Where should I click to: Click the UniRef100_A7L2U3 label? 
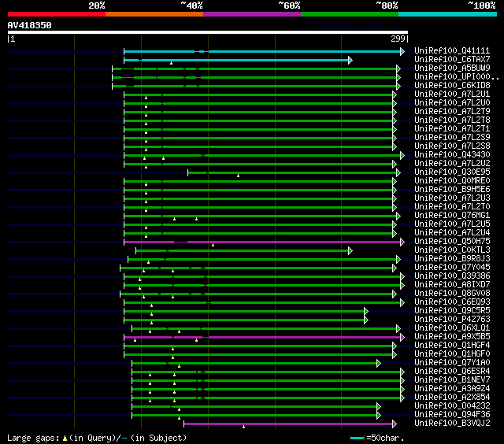pos(452,198)
